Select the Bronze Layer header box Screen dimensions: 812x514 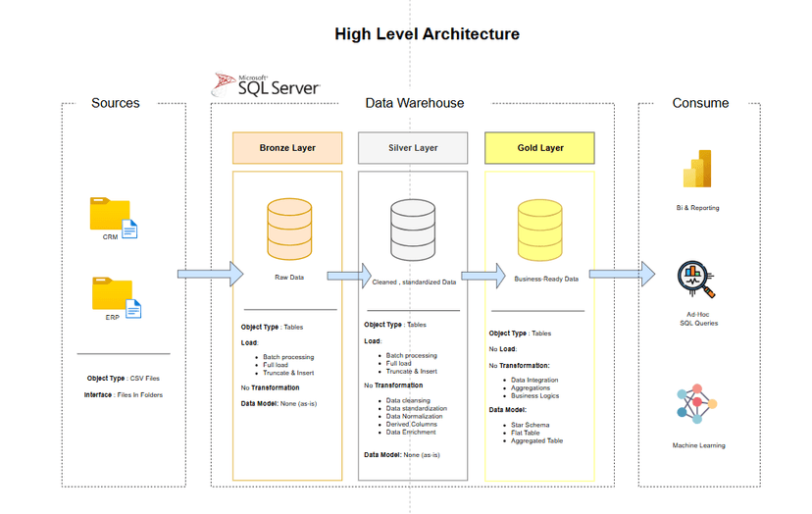click(x=287, y=148)
